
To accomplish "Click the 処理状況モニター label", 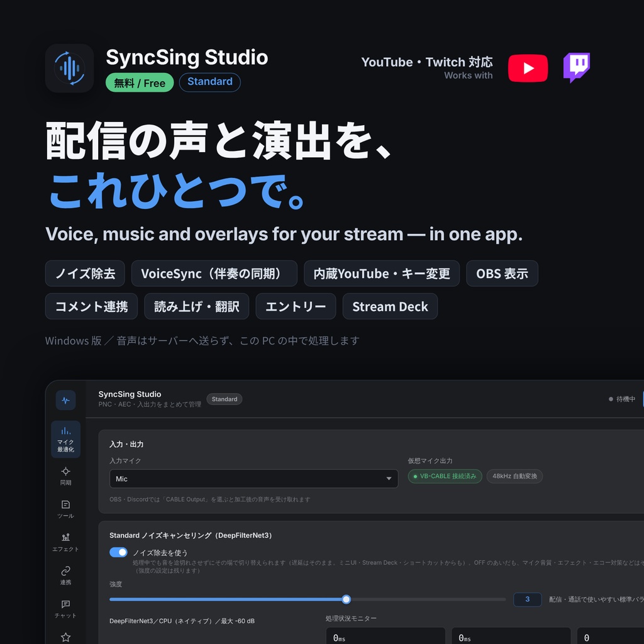I will coord(351,619).
